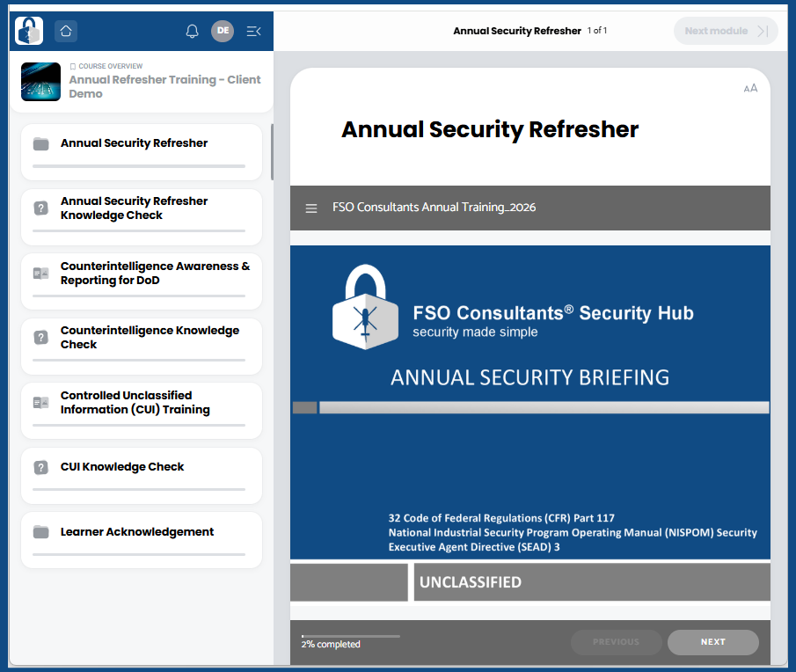Open the Annual Security Refresher module
Image resolution: width=796 pixels, height=672 pixels.
pos(142,152)
